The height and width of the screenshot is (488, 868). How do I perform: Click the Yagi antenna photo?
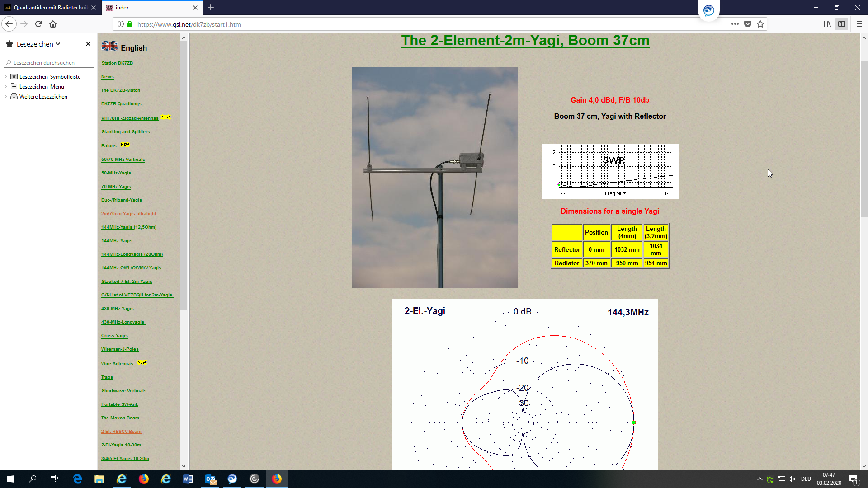pyautogui.click(x=434, y=178)
